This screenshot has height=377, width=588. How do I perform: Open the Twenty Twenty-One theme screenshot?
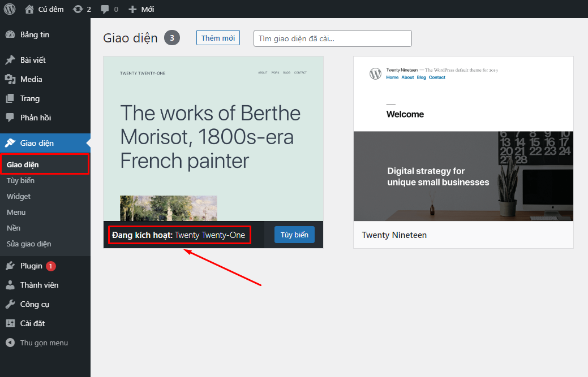click(x=213, y=138)
